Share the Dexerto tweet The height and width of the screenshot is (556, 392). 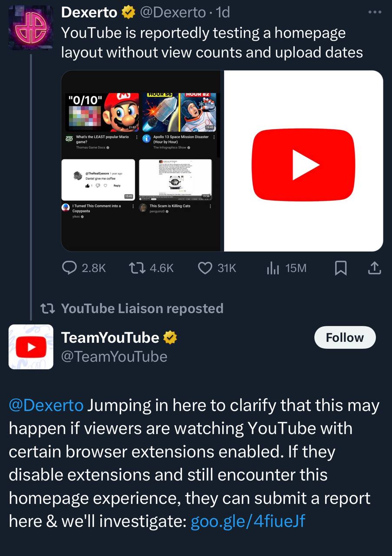pos(374,268)
